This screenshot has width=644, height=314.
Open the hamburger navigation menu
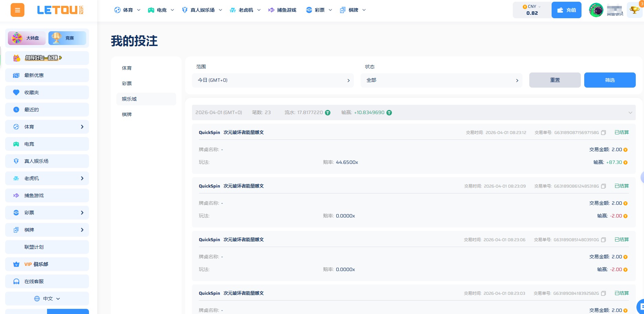click(17, 10)
